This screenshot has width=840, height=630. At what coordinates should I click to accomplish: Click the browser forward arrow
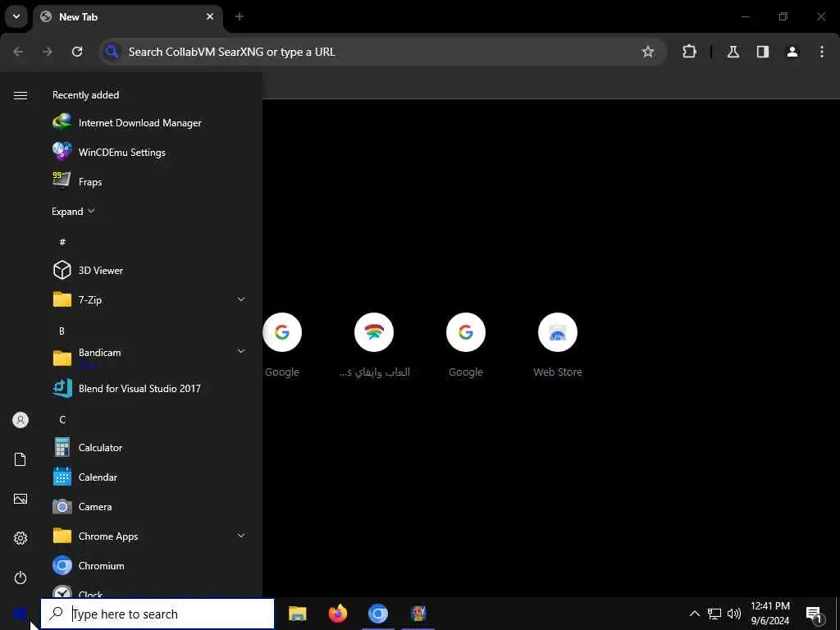48,52
